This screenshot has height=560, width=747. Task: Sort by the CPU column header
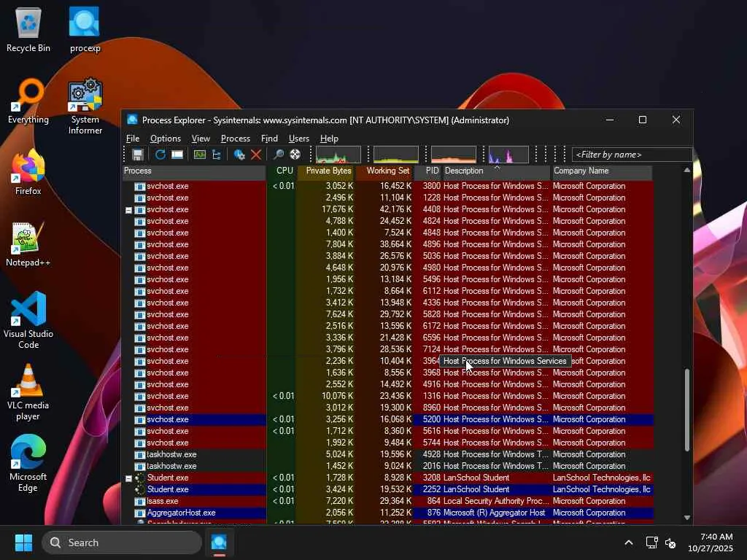(283, 171)
